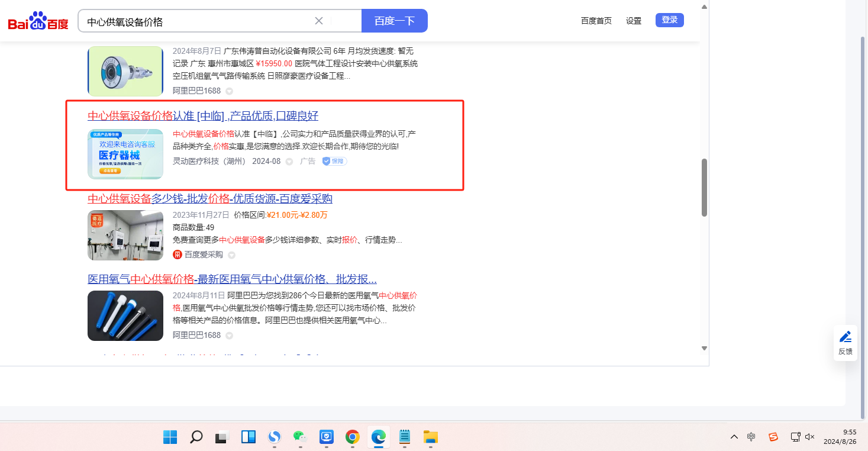Open result 中心供氧设备价格认准 [中临]
The width and height of the screenshot is (868, 451).
[x=203, y=115]
